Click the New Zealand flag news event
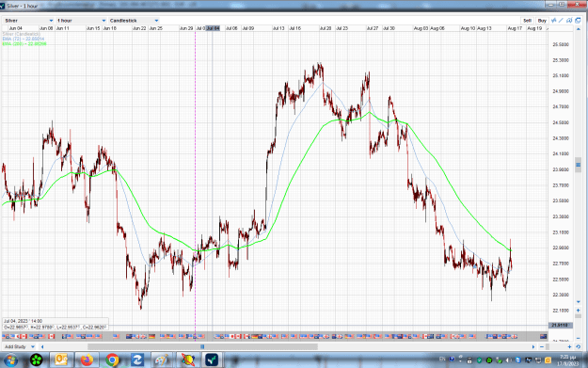Image resolution: width=588 pixels, height=368 pixels. pos(544,336)
